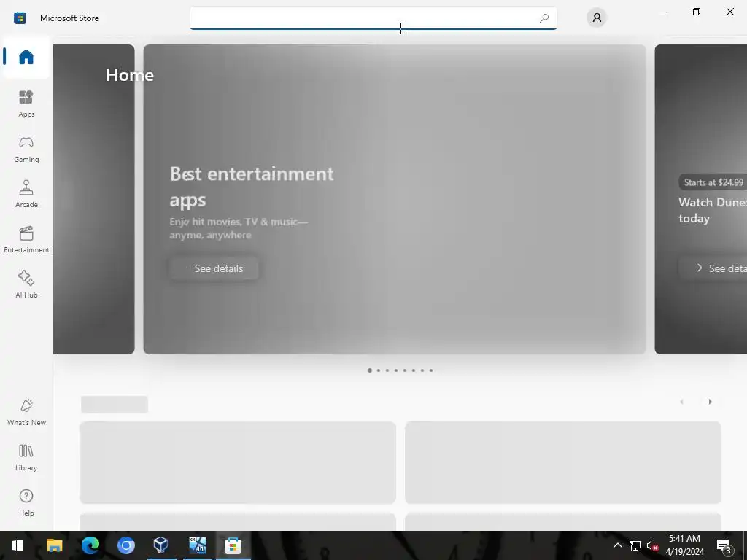Open What's New in sidebar
747x560 pixels.
coord(26,413)
